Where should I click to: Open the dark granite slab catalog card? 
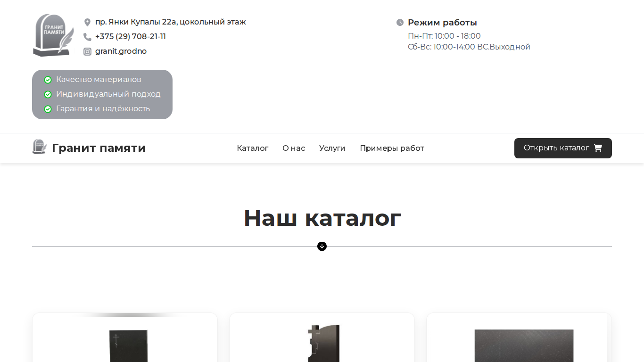click(519, 337)
